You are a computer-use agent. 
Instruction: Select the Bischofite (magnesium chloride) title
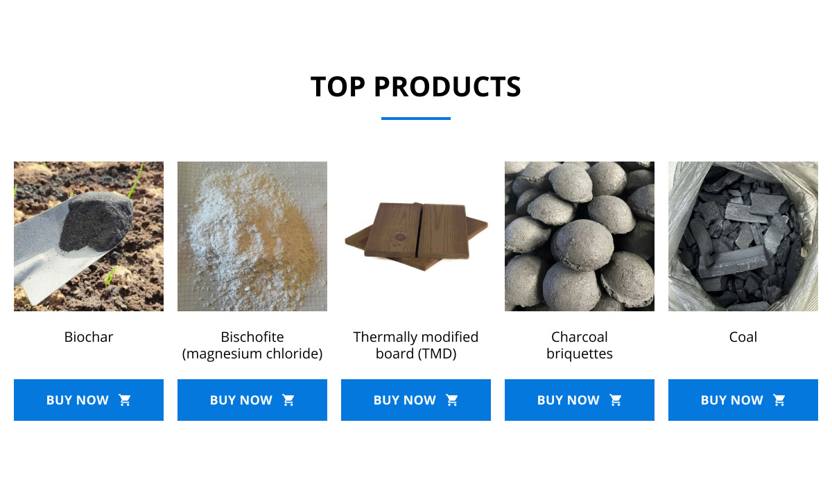click(x=252, y=345)
